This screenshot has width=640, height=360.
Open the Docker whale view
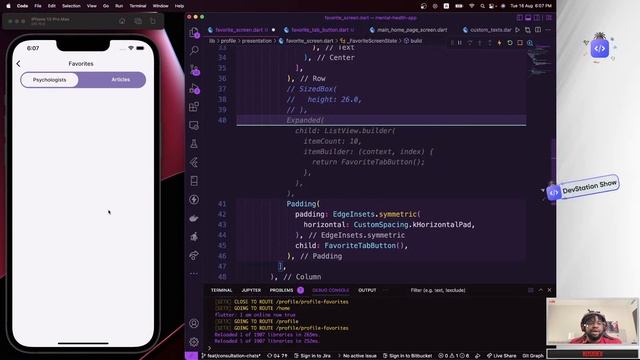(x=194, y=218)
